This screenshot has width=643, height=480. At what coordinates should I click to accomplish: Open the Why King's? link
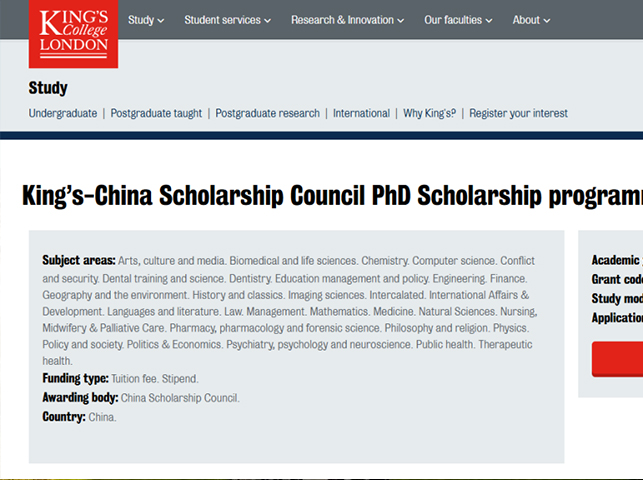(x=429, y=113)
